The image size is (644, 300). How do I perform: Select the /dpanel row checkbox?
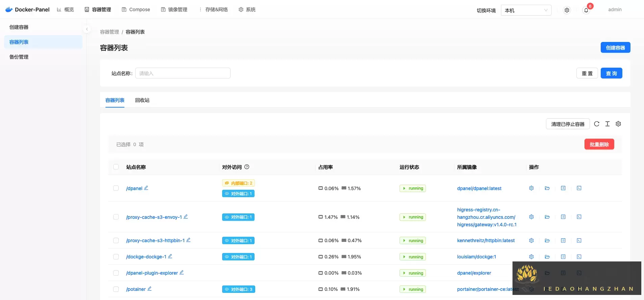[x=116, y=188]
